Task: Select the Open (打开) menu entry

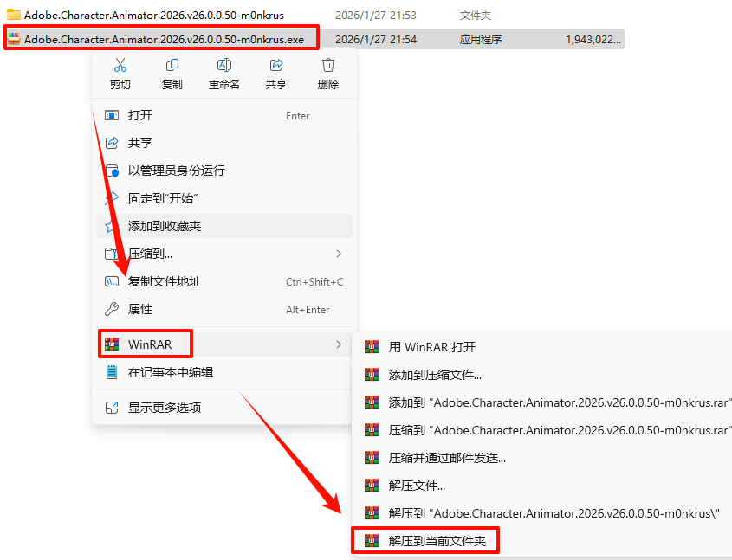Action: pyautogui.click(x=224, y=115)
